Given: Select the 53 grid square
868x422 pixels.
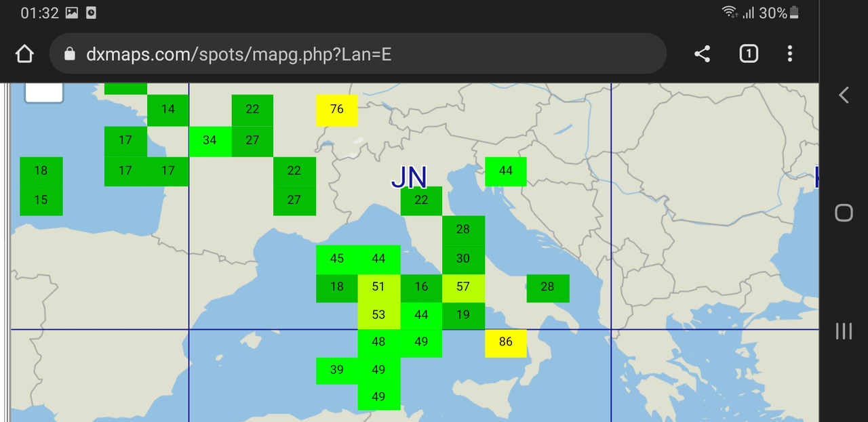Looking at the screenshot, I should [x=378, y=316].
